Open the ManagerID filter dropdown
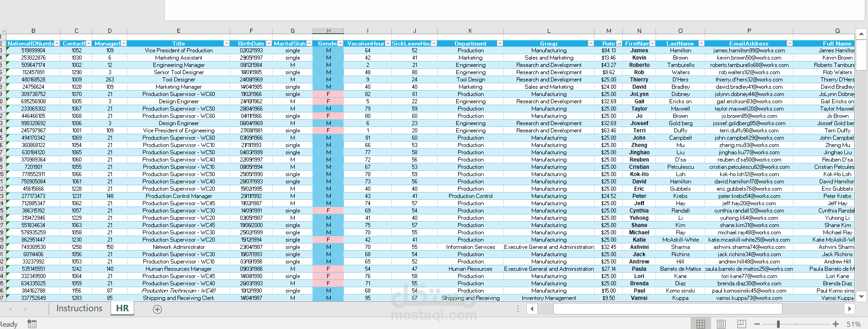This screenshot has height=329, width=868. tap(124, 43)
